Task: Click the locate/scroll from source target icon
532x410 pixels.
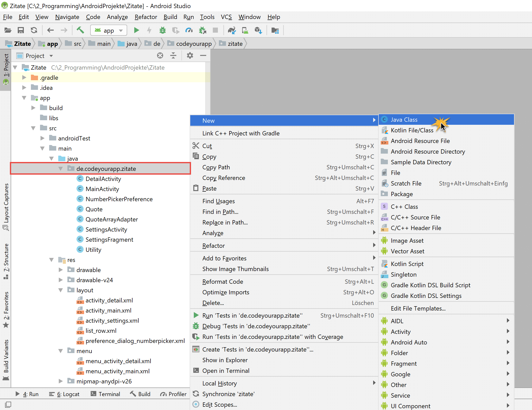Action: 160,55
